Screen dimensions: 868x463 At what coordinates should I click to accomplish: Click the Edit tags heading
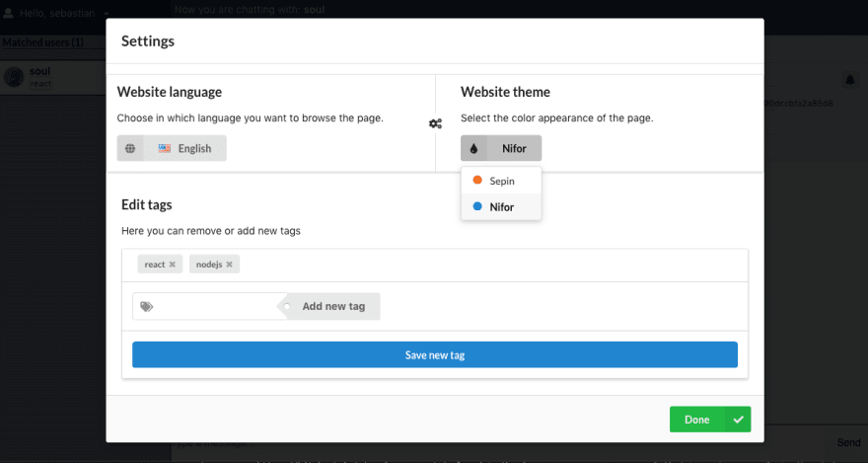[147, 205]
